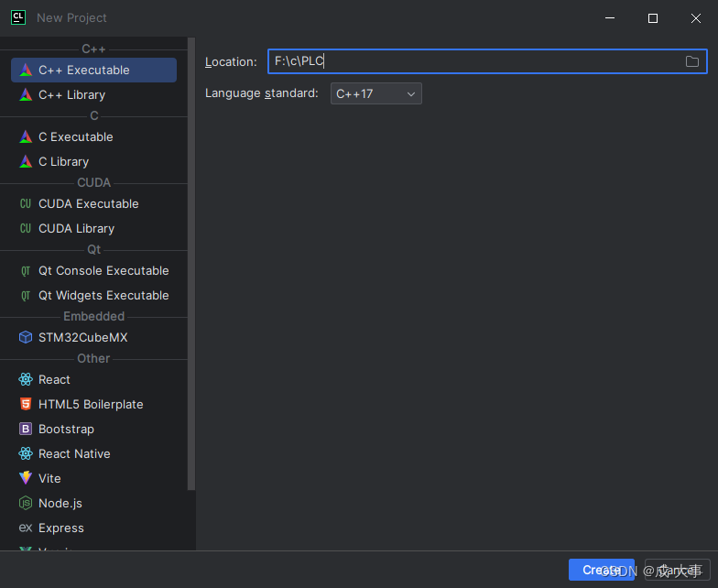Click the Bootstrap B icon

click(x=26, y=430)
